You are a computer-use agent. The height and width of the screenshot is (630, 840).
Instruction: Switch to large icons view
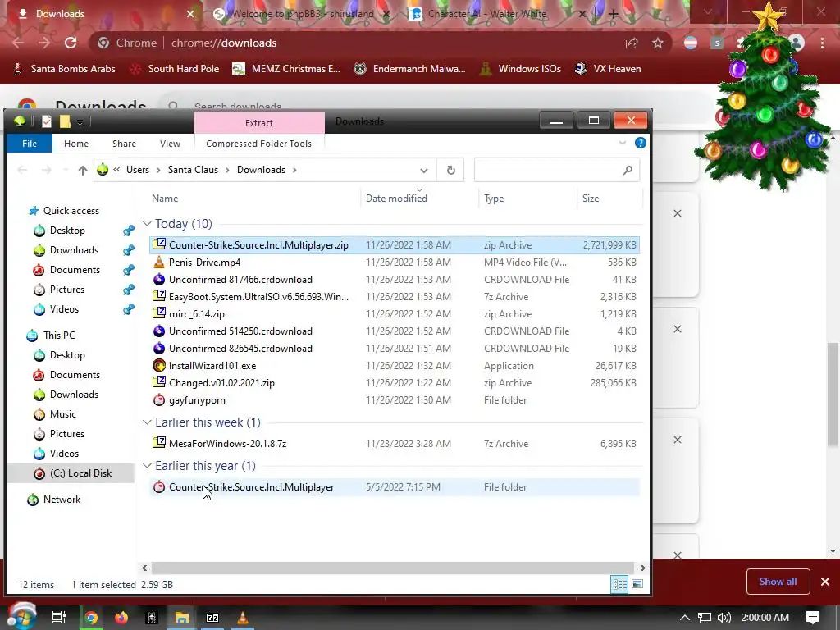point(637,584)
